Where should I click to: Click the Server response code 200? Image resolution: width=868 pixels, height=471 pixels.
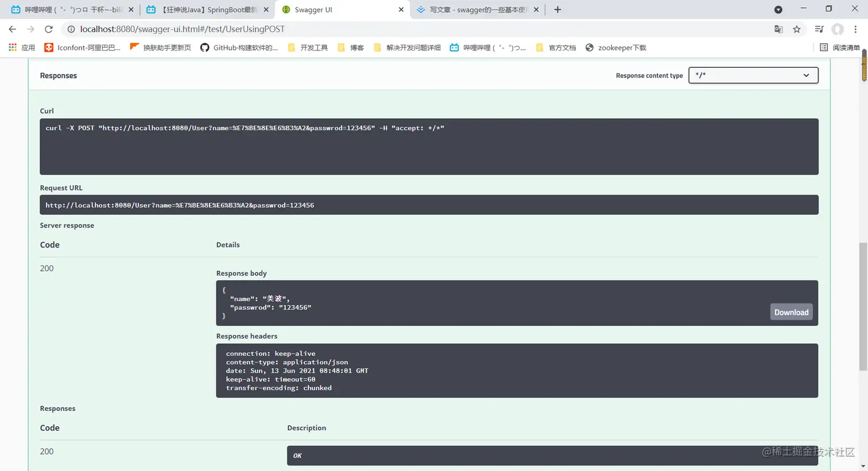click(46, 268)
